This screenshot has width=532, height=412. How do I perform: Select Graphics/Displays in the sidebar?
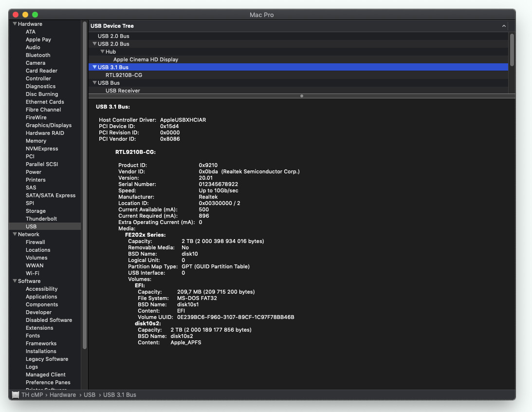[48, 125]
